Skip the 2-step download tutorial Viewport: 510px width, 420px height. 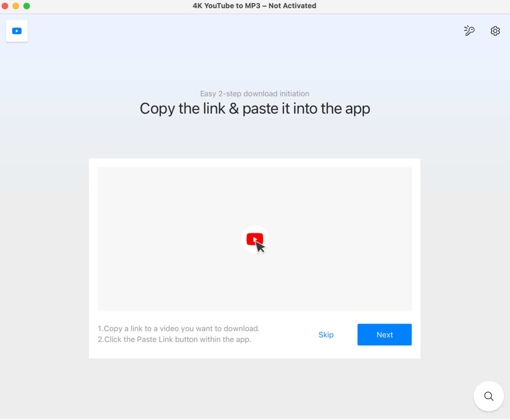326,335
